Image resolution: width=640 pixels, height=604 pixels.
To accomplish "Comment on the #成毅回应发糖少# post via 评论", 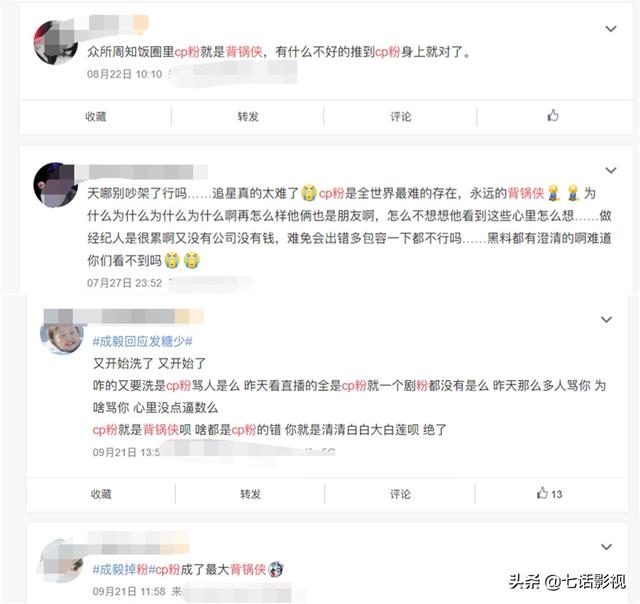I will (400, 494).
